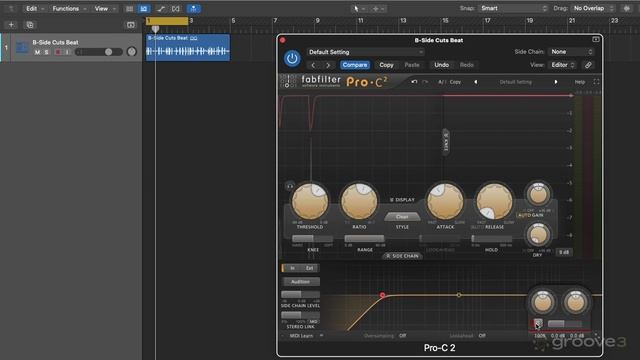Click FabFilter redo arrow icon
The height and width of the screenshot is (360, 640).
(x=425, y=82)
